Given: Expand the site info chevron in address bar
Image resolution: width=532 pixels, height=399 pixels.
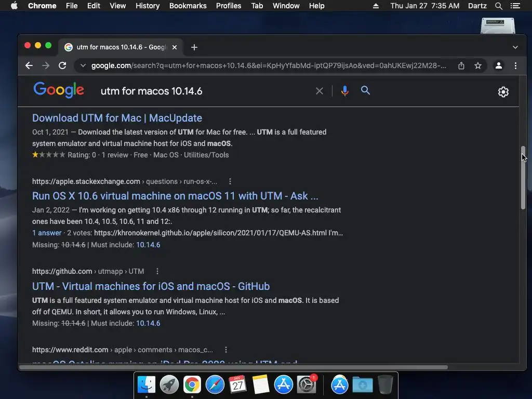Looking at the screenshot, I should click(83, 65).
